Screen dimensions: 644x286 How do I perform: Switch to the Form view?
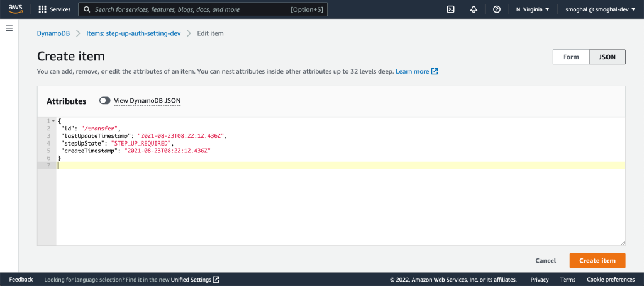point(571,57)
